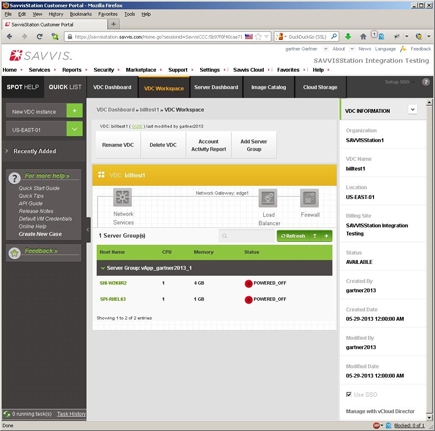Image resolution: width=435 pixels, height=431 pixels.
Task: Click Add Server Group button
Action: click(254, 145)
